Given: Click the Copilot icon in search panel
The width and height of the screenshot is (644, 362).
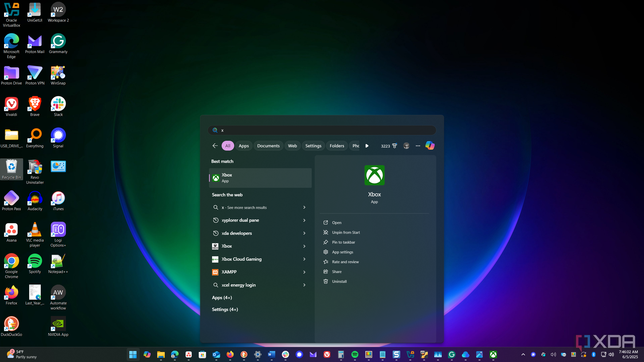Looking at the screenshot, I should 430,146.
